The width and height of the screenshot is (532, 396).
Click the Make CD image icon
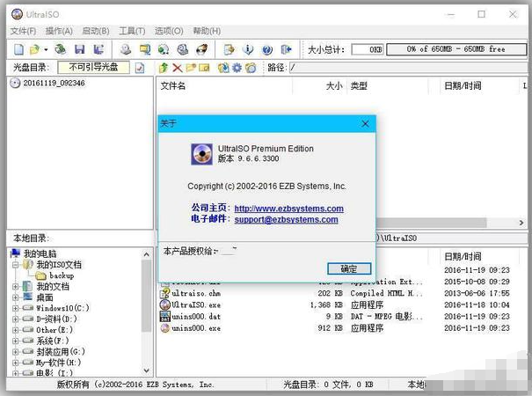coord(126,49)
